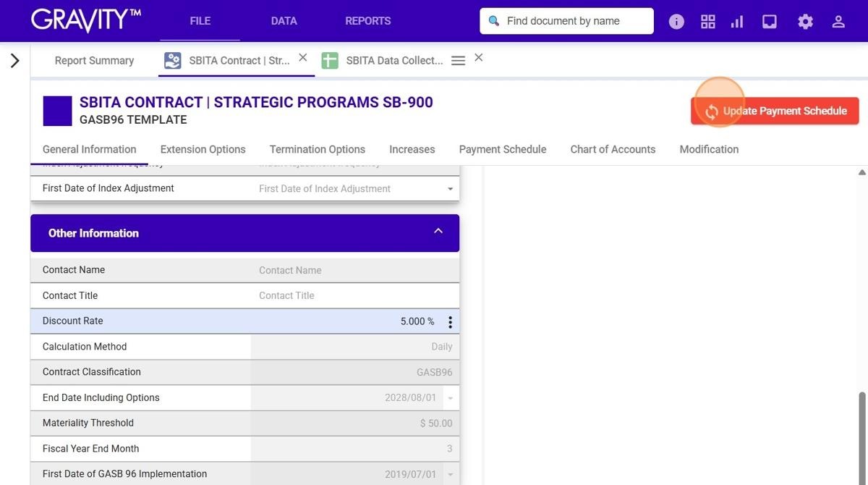This screenshot has height=485, width=868.
Task: Click the refresh icon on Update button
Action: pyautogui.click(x=712, y=111)
